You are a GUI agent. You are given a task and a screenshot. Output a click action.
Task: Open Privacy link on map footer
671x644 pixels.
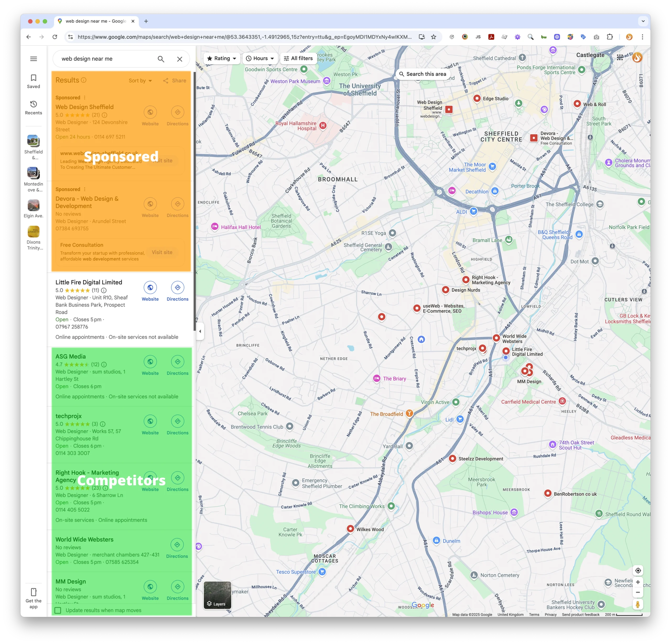click(x=550, y=615)
